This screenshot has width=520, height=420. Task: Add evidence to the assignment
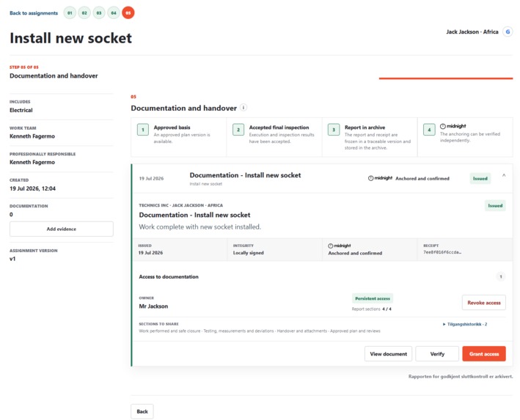click(62, 229)
